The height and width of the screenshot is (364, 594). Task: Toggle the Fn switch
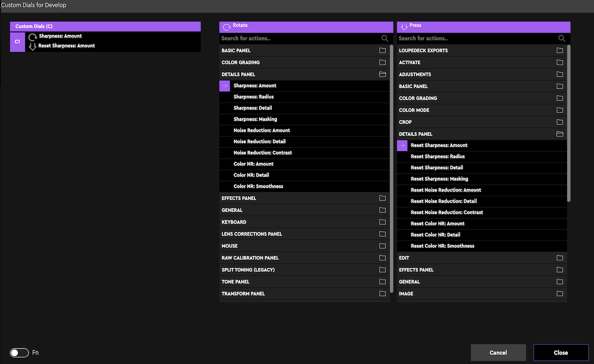click(19, 353)
